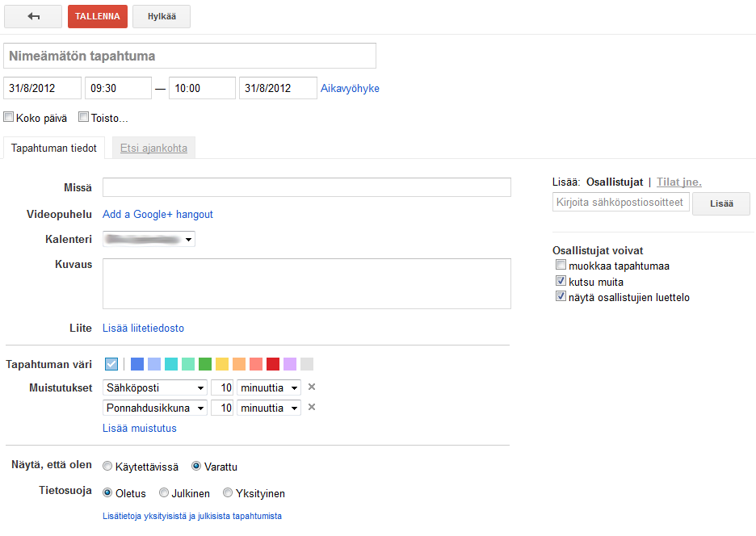Click the back arrow button
Screen dimensions: 756x536
click(33, 16)
